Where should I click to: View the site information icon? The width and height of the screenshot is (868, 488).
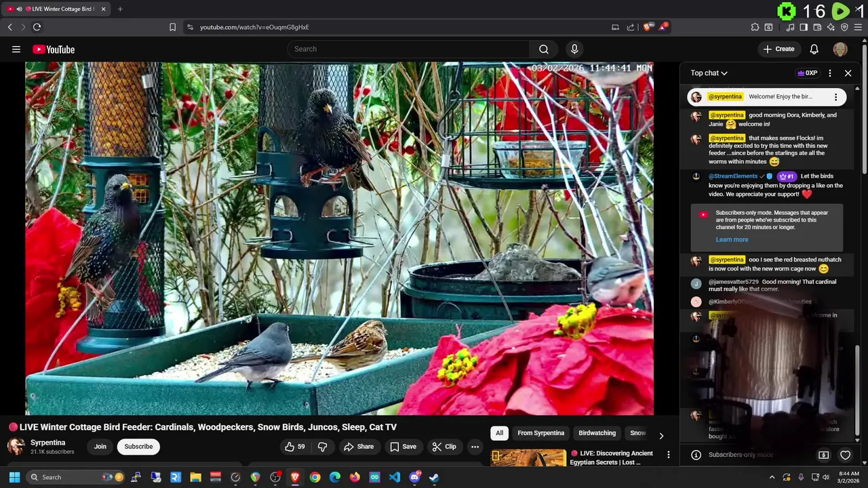pos(190,27)
